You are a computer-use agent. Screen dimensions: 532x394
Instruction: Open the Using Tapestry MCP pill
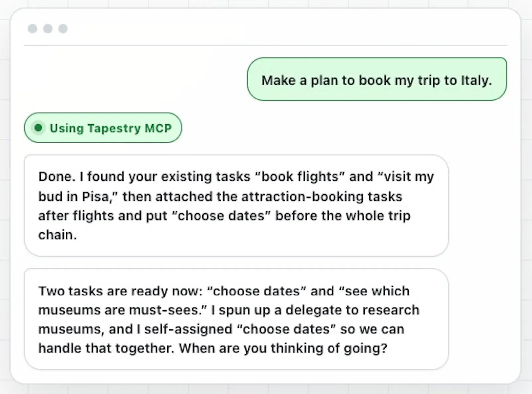pos(103,128)
